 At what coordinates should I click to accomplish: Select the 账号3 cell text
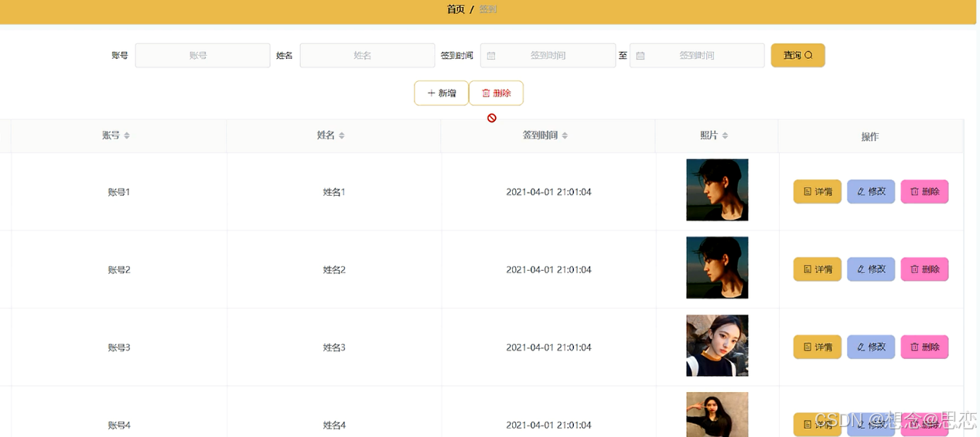(119, 347)
